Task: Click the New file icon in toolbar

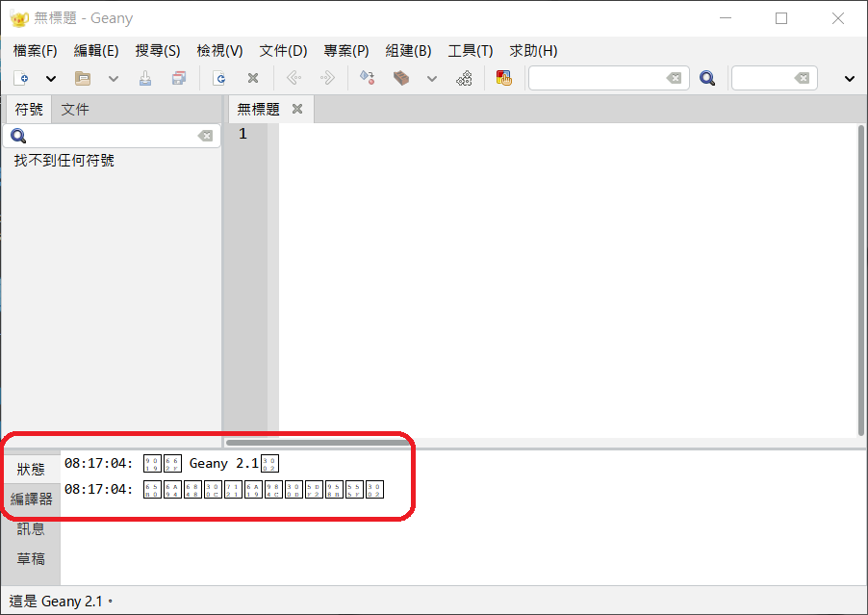Action: pyautogui.click(x=21, y=79)
